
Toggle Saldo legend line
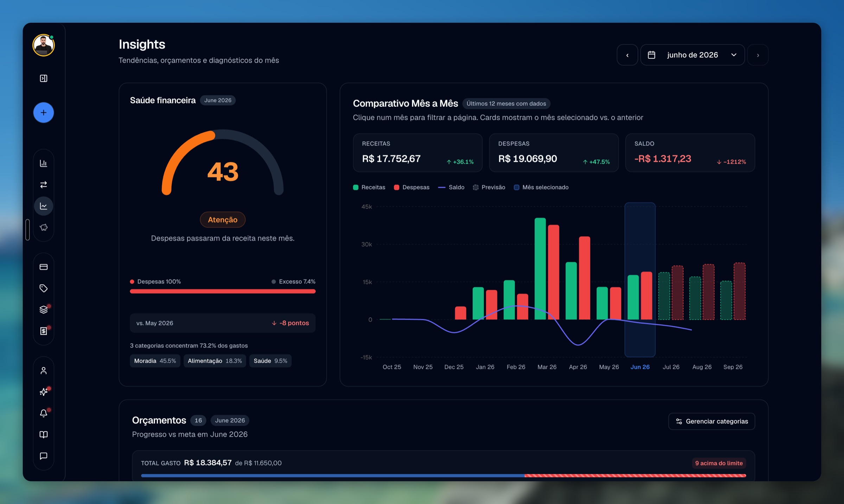coord(451,187)
